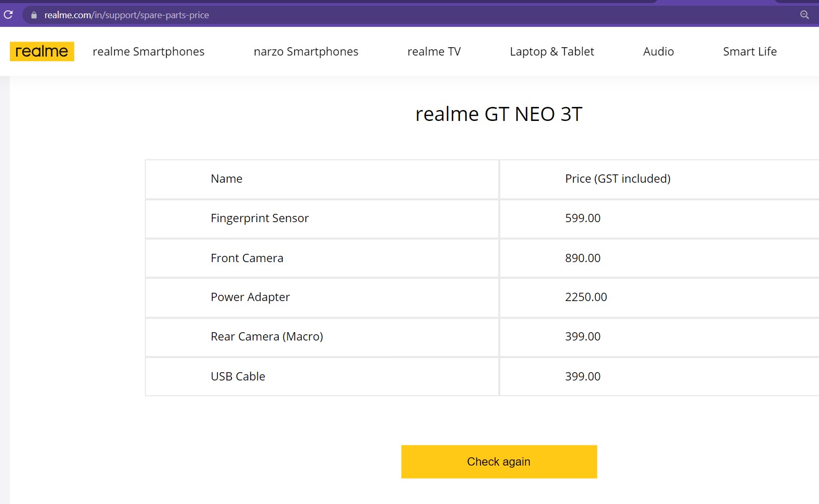Click the Name column header
Image resolution: width=819 pixels, height=504 pixels.
tap(226, 179)
